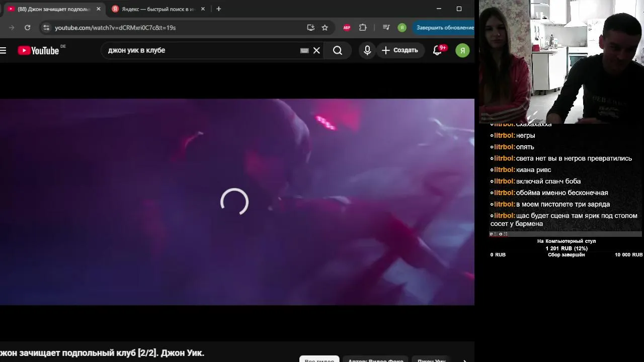
Task: Open the YouTube hamburger guide menu
Action: click(x=3, y=50)
